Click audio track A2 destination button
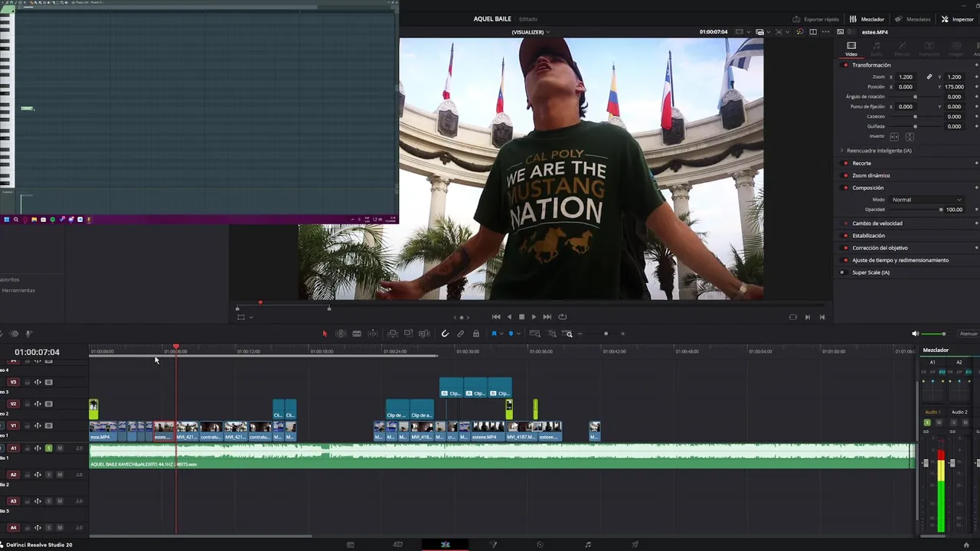Image resolution: width=980 pixels, height=551 pixels. 13,474
